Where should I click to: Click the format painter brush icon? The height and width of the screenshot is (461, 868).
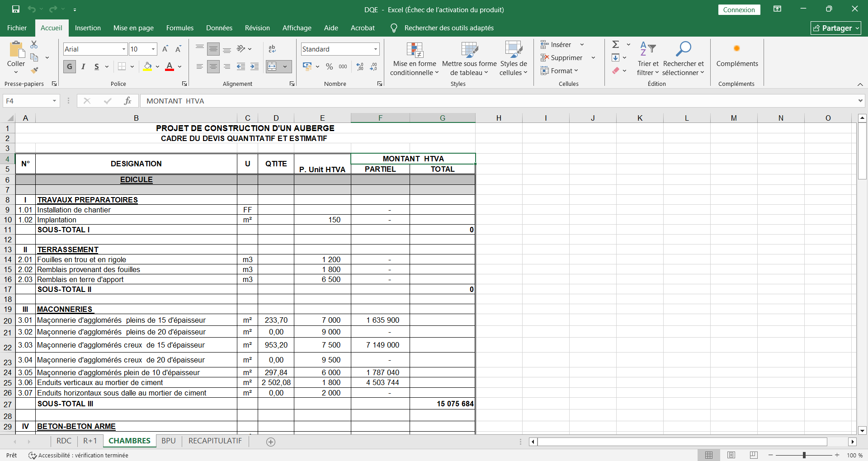point(34,71)
